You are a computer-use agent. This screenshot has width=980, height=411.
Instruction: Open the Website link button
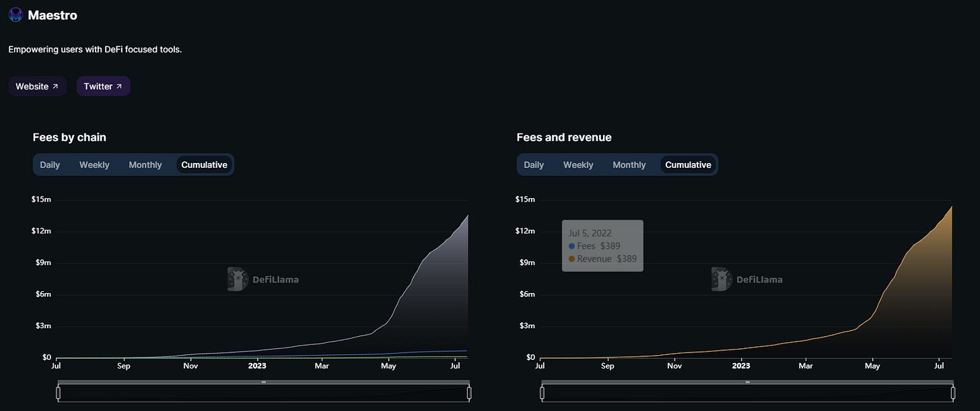(x=37, y=86)
